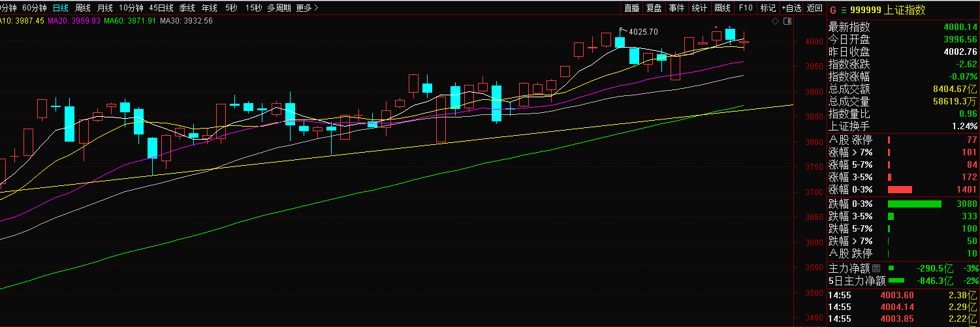Image resolution: width=980 pixels, height=327 pixels.
Task: Click the red 涨幅 0-3% bar
Action: 900,189
